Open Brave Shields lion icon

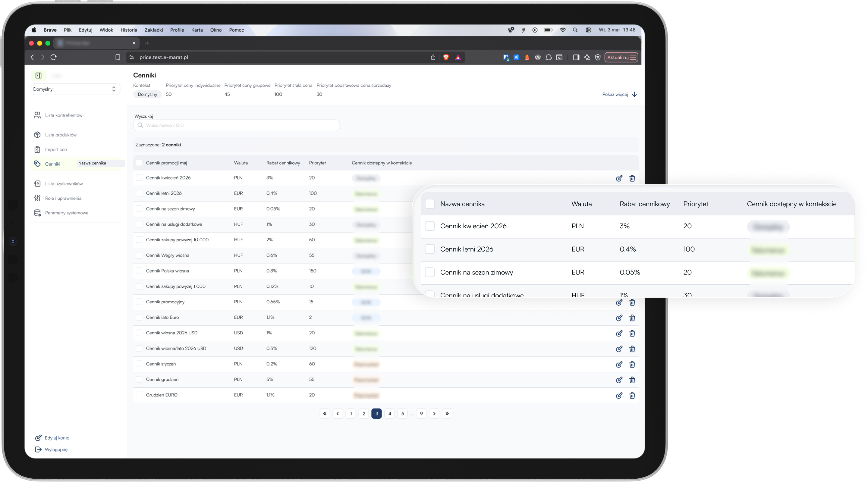coord(446,58)
